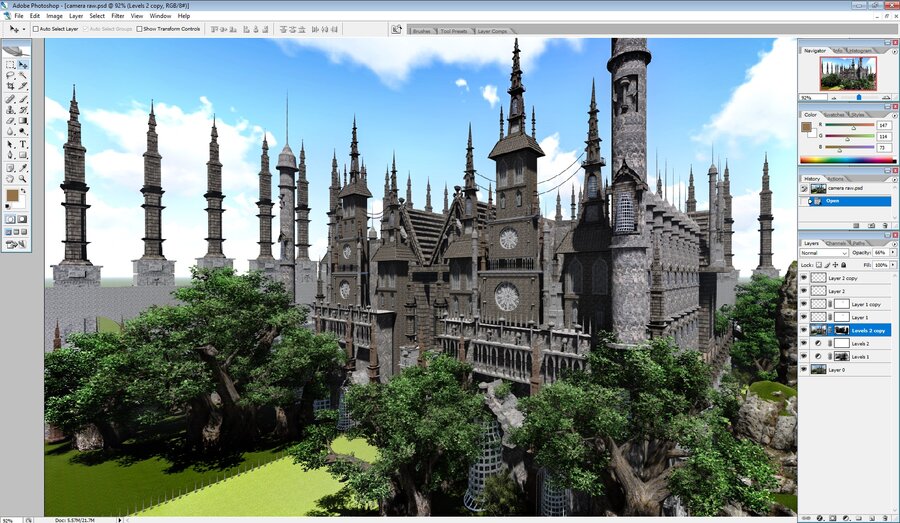Open Layers panel flyout menu arrow
Viewport: 900px width, 523px height.
tap(895, 245)
